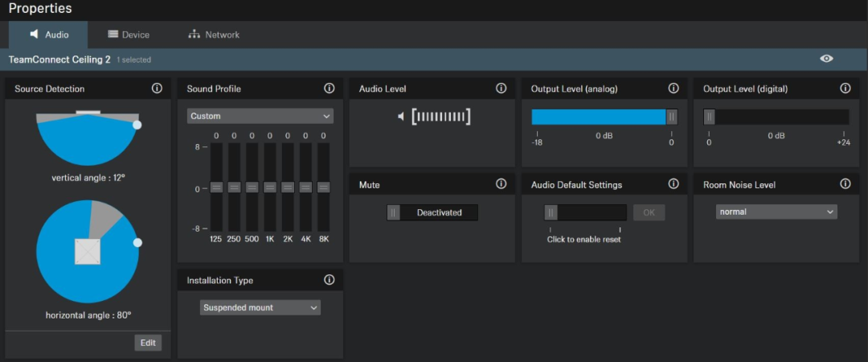Viewport: 868px width, 362px height.
Task: Click the 250 Hz equalizer slider
Action: click(x=234, y=187)
